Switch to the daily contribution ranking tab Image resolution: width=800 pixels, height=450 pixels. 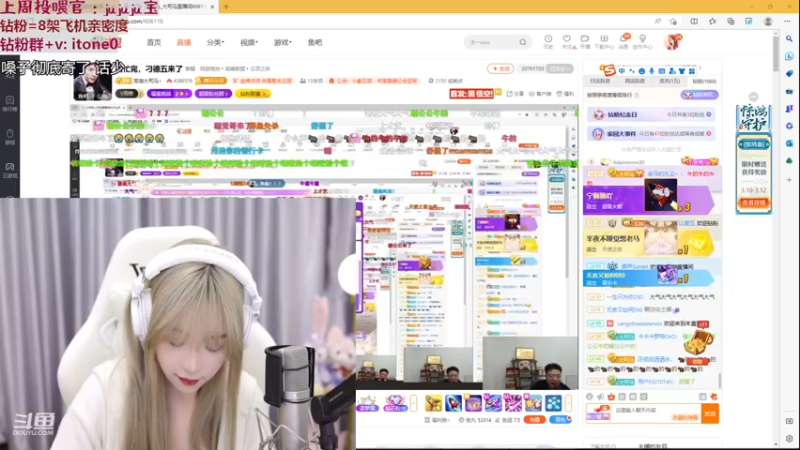click(600, 81)
